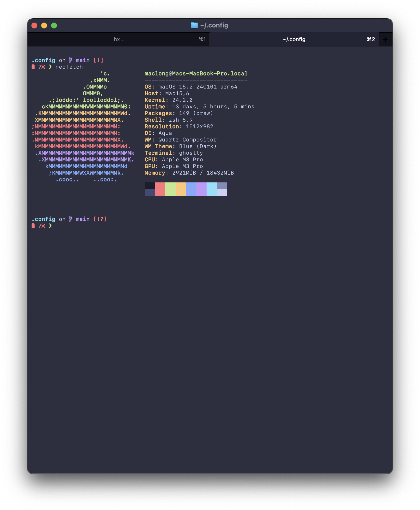Maximize the window with the green button

point(54,25)
